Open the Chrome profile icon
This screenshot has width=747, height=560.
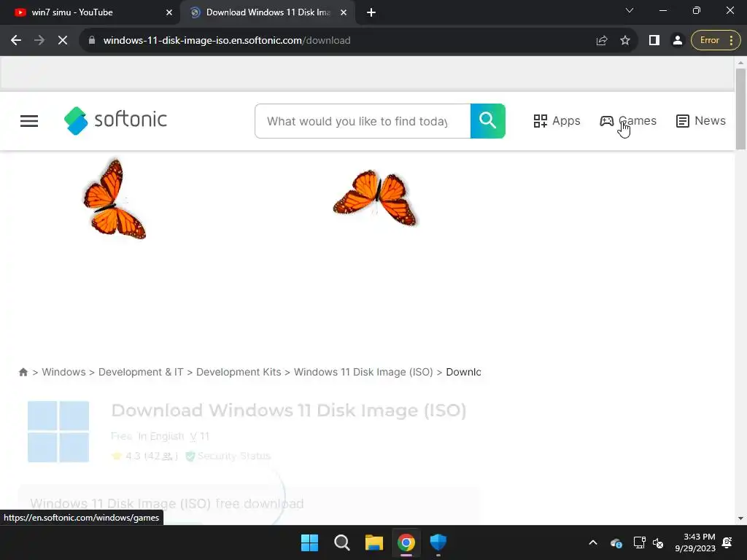(x=678, y=41)
